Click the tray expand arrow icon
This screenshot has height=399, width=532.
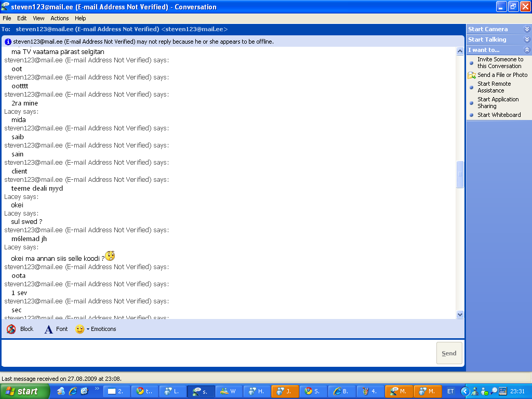point(465,391)
